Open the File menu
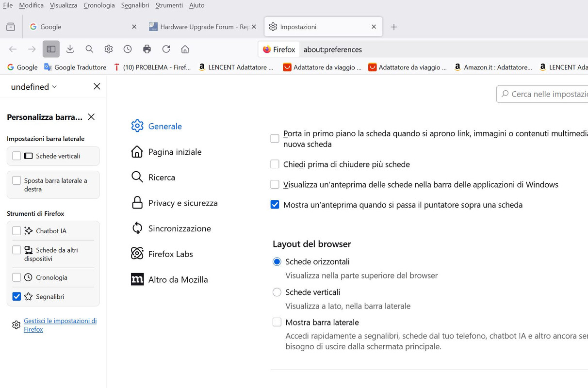 click(x=8, y=5)
